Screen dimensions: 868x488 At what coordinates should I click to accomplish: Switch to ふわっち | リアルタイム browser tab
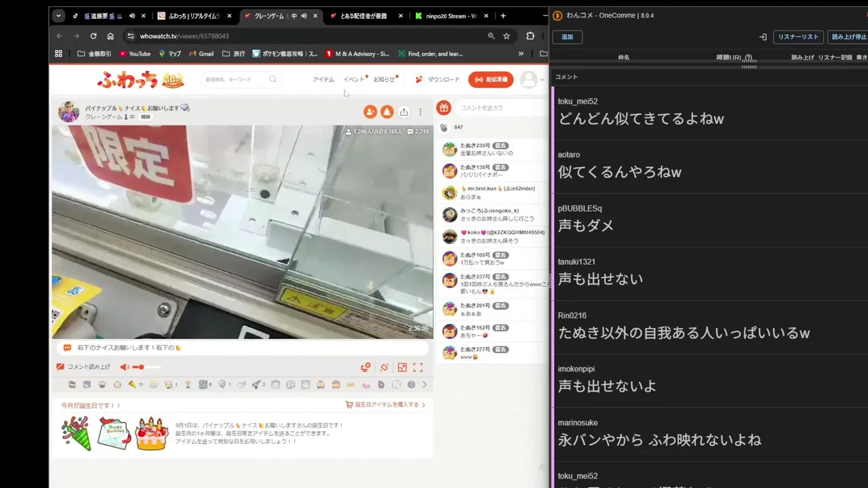point(194,16)
